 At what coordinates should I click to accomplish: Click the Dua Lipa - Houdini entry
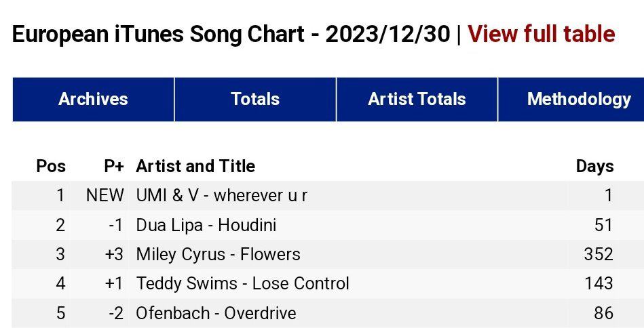coord(206,225)
